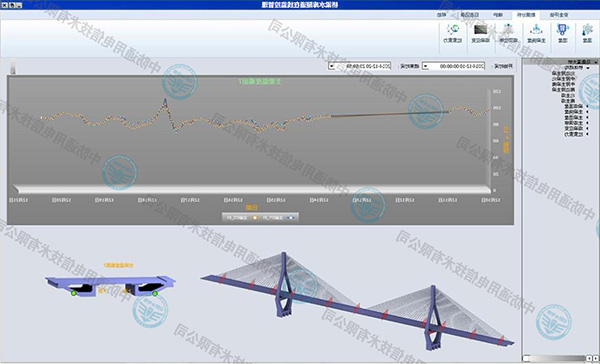The image size is (600, 364).
Task: Collapse the 桥梁结构 root tree node
Action: coord(588,68)
